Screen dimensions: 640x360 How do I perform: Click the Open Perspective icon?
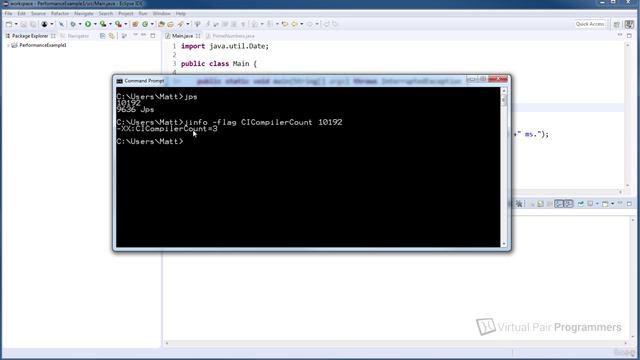(617, 24)
